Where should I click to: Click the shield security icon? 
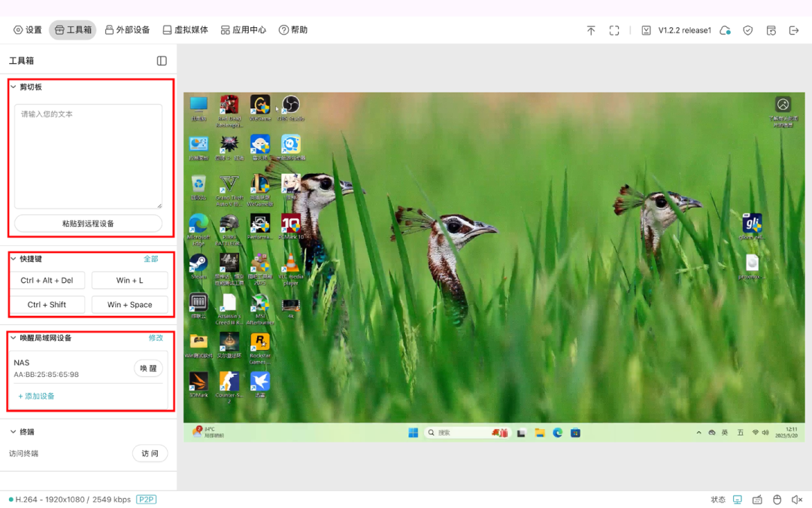pos(747,30)
